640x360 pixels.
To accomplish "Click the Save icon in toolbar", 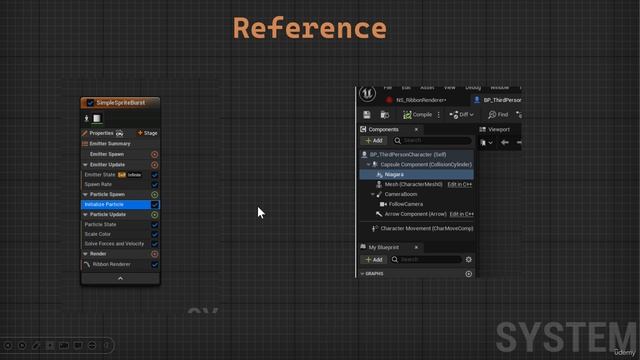I will tap(367, 115).
